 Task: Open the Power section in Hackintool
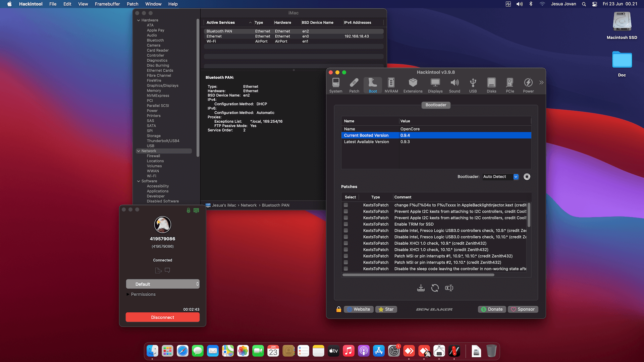pyautogui.click(x=528, y=85)
